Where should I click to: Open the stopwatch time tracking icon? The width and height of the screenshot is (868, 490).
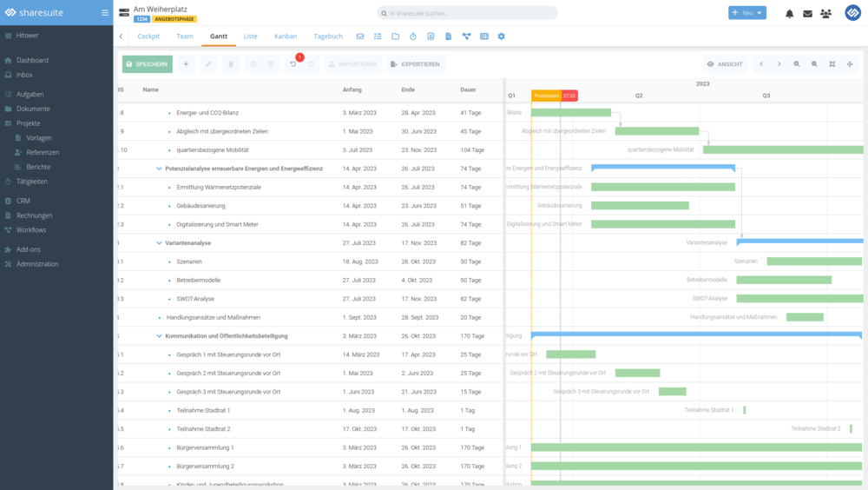[412, 36]
